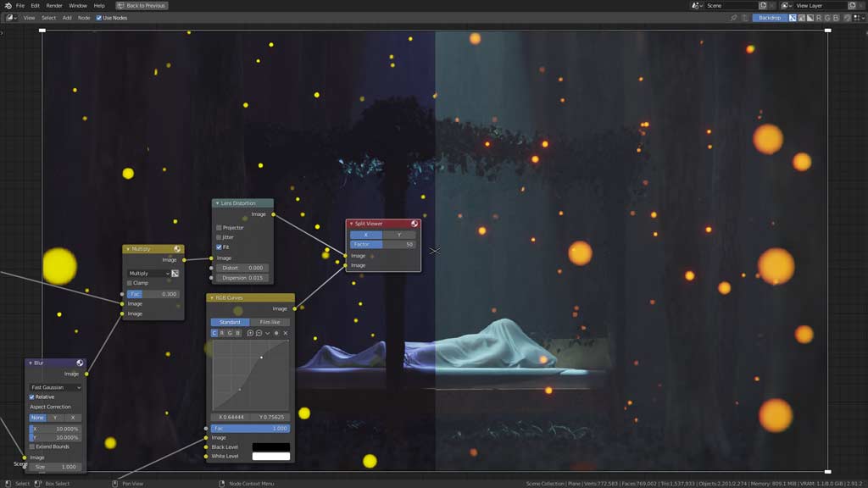Click the curve zoom out icon
The image size is (868, 488).
[259, 333]
